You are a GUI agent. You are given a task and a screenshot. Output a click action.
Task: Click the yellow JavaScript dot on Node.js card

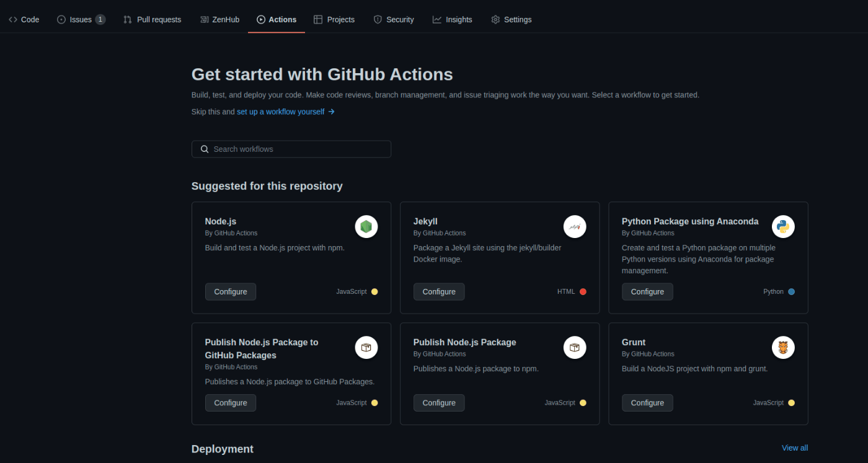(374, 292)
